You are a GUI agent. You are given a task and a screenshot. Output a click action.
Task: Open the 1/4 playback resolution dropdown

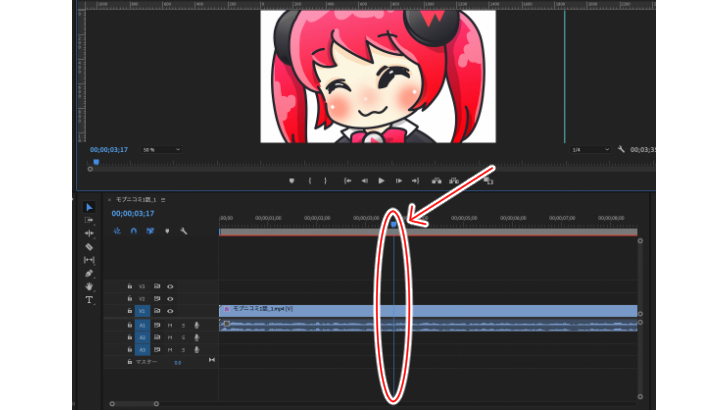tap(590, 150)
